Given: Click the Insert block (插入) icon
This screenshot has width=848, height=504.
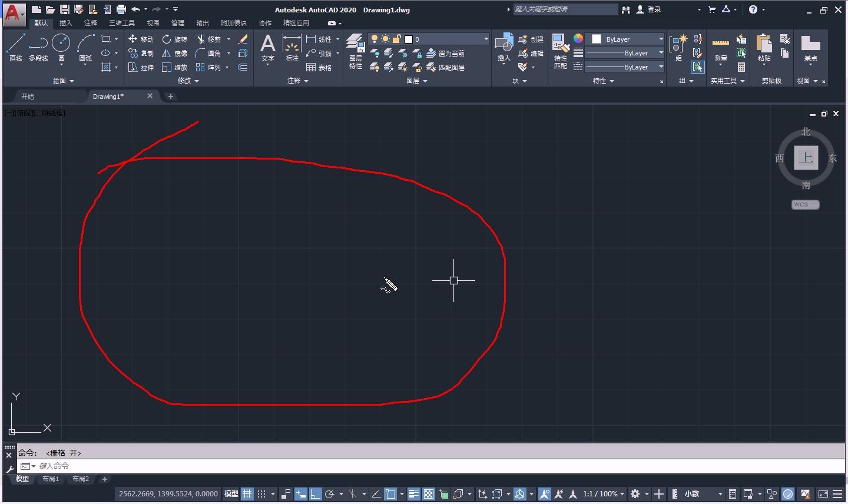Looking at the screenshot, I should [503, 48].
